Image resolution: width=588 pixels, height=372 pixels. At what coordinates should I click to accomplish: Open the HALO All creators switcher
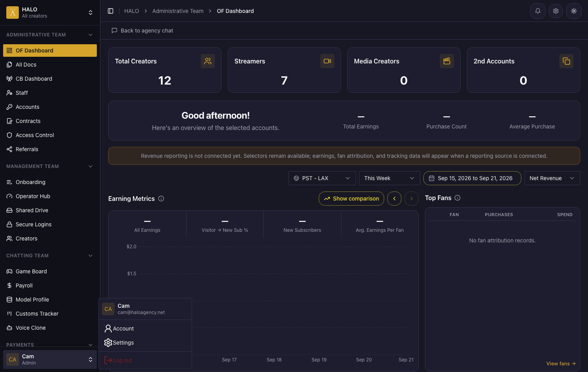coord(50,13)
